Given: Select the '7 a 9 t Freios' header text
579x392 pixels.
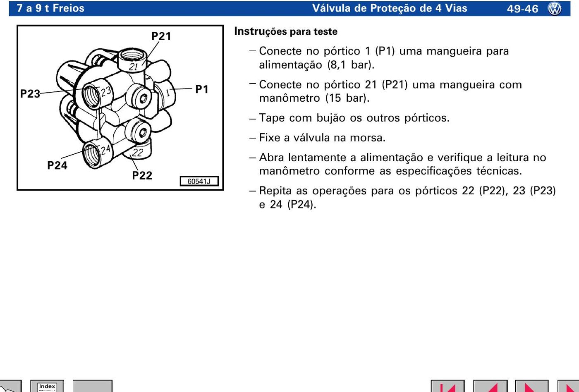Looking at the screenshot, I should click(50, 8).
